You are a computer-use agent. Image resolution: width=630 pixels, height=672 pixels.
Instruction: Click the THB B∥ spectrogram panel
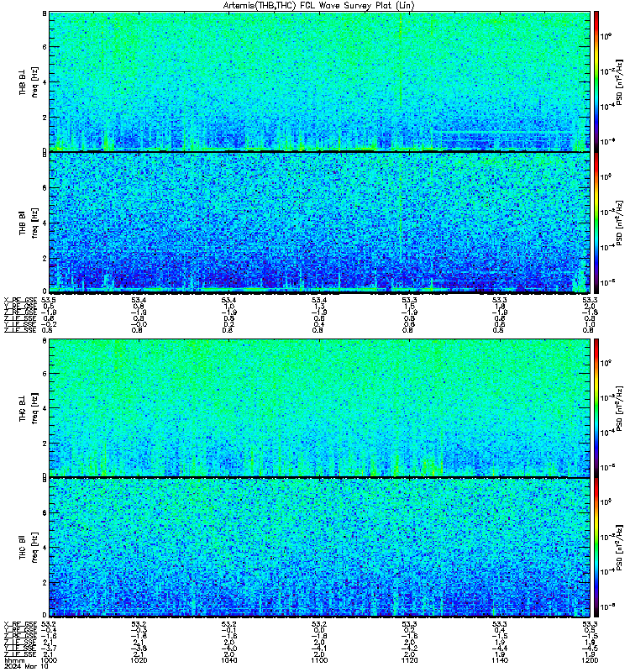(x=319, y=223)
